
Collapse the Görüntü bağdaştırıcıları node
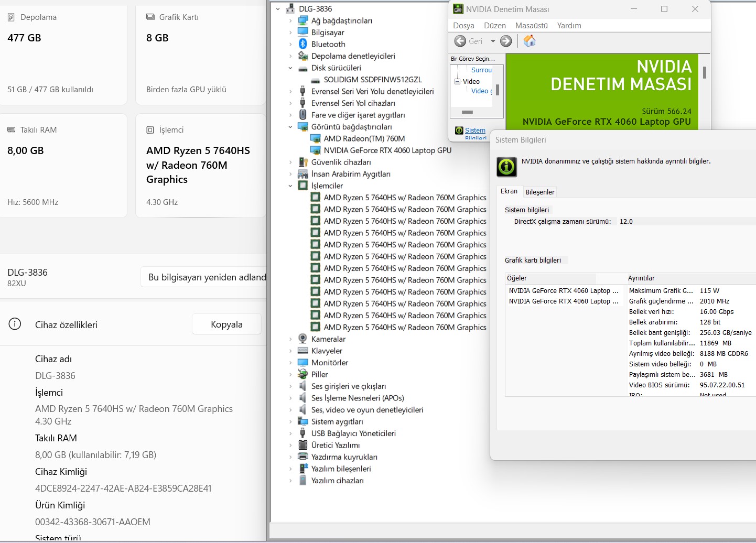pyautogui.click(x=290, y=127)
